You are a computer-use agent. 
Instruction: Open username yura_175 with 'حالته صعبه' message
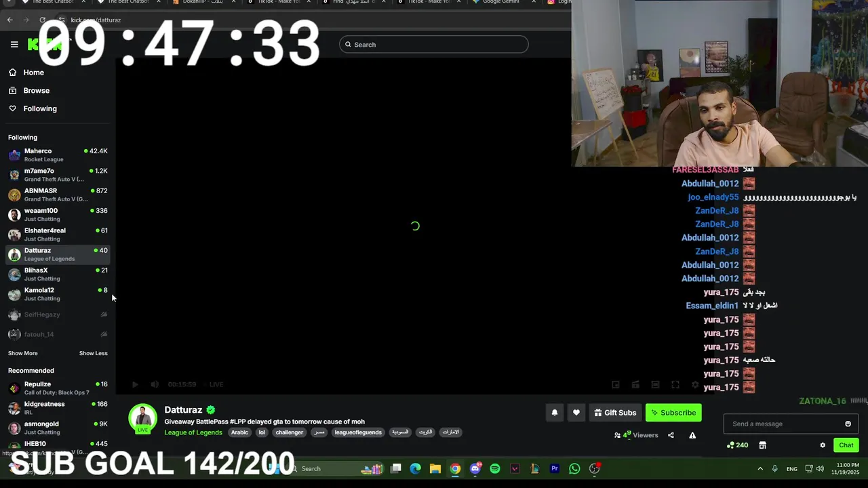click(x=721, y=360)
